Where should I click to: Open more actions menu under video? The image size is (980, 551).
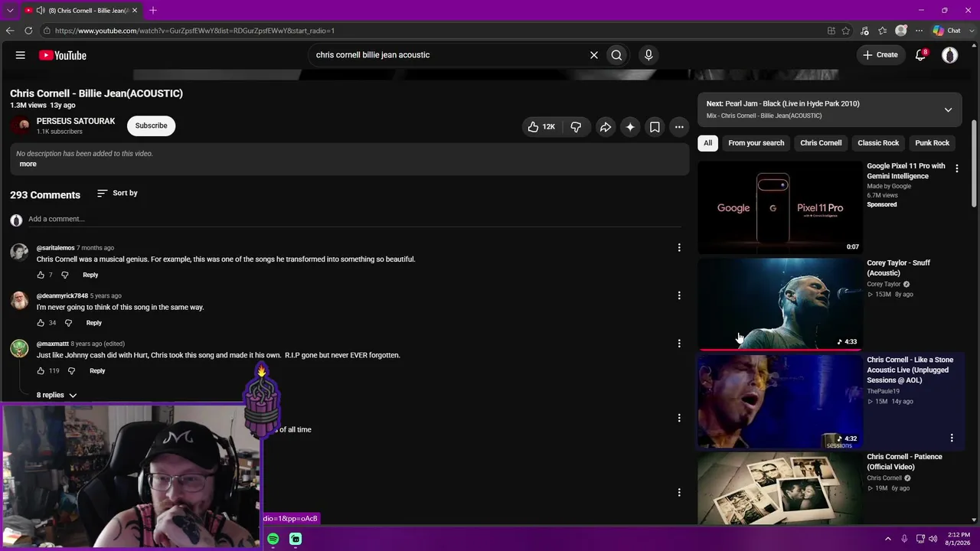679,127
